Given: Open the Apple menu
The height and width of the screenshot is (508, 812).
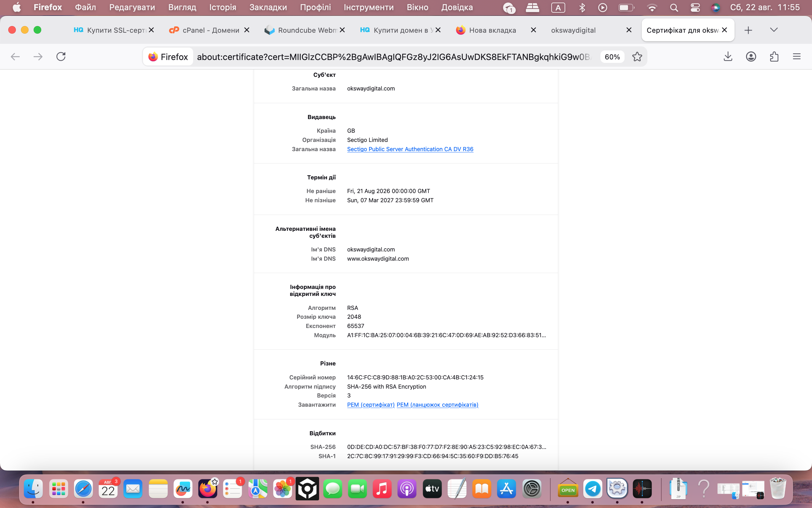Looking at the screenshot, I should point(16,7).
